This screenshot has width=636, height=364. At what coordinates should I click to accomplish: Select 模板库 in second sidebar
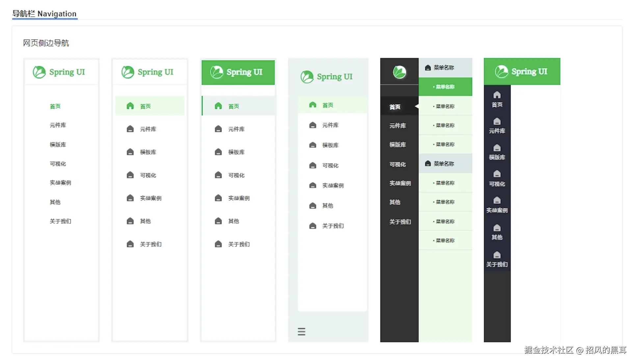pyautogui.click(x=148, y=152)
